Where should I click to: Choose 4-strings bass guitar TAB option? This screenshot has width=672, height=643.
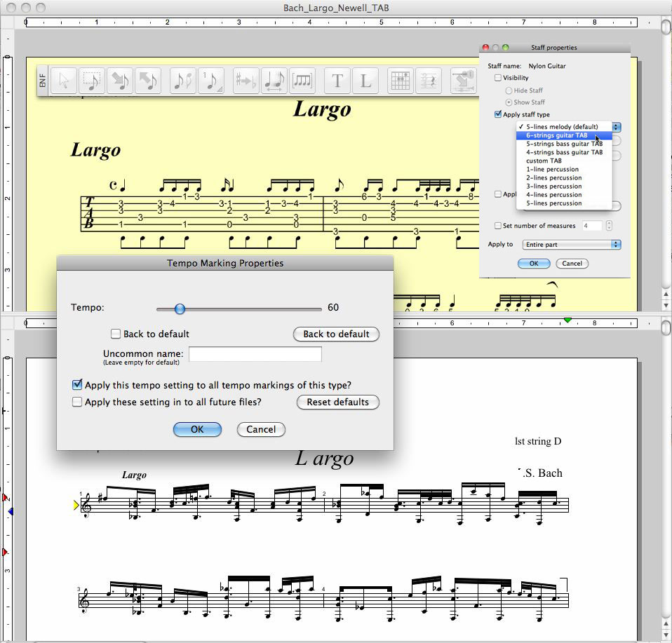point(564,152)
